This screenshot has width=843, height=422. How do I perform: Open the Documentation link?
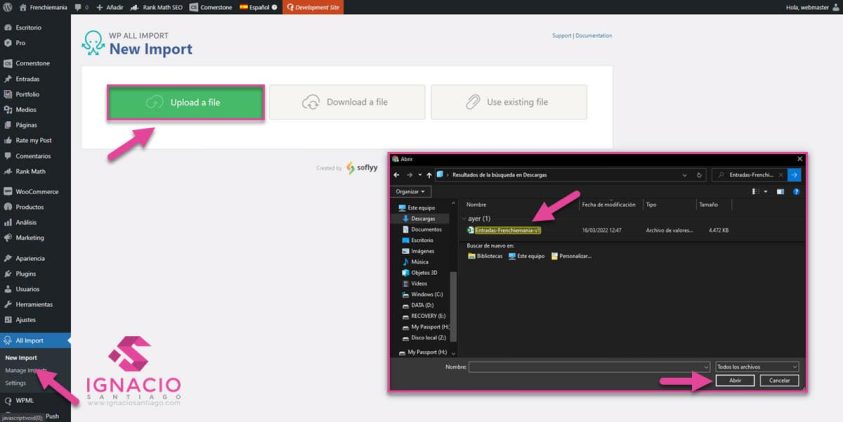pos(594,35)
